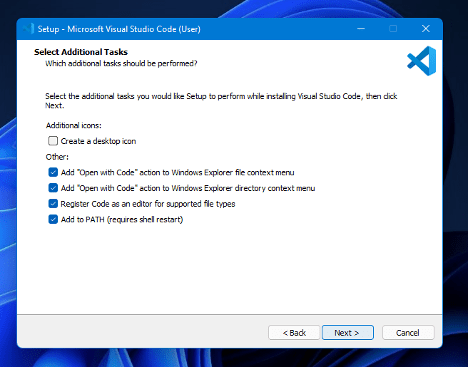Screen dimensions: 468x367
Task: Click the VS Code logo in the header
Action: coord(421,61)
